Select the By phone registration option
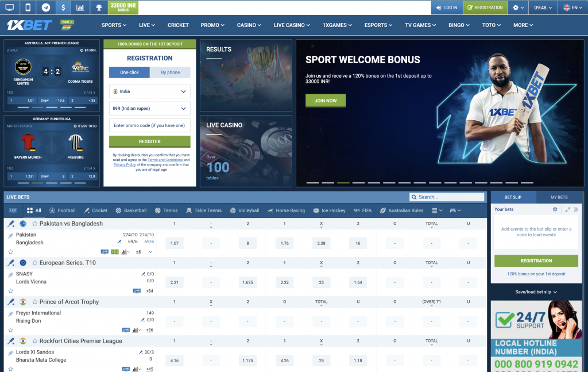Viewport: 588px width, 372px height. 170,72
